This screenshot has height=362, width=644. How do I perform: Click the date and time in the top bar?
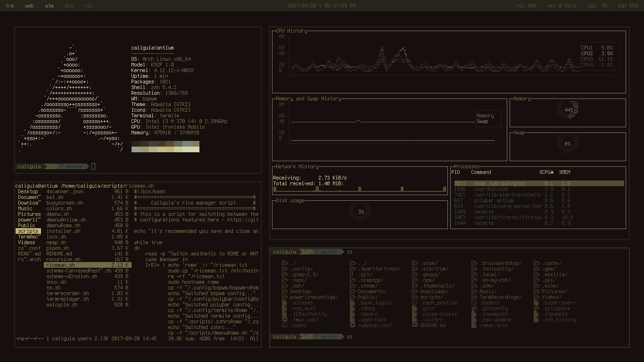pos(322,6)
